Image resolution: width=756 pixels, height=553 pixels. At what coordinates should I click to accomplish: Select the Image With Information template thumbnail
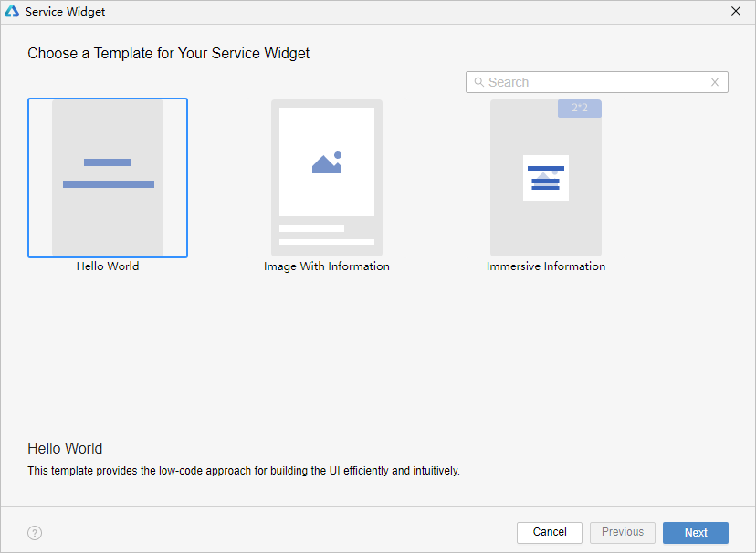tap(327, 178)
